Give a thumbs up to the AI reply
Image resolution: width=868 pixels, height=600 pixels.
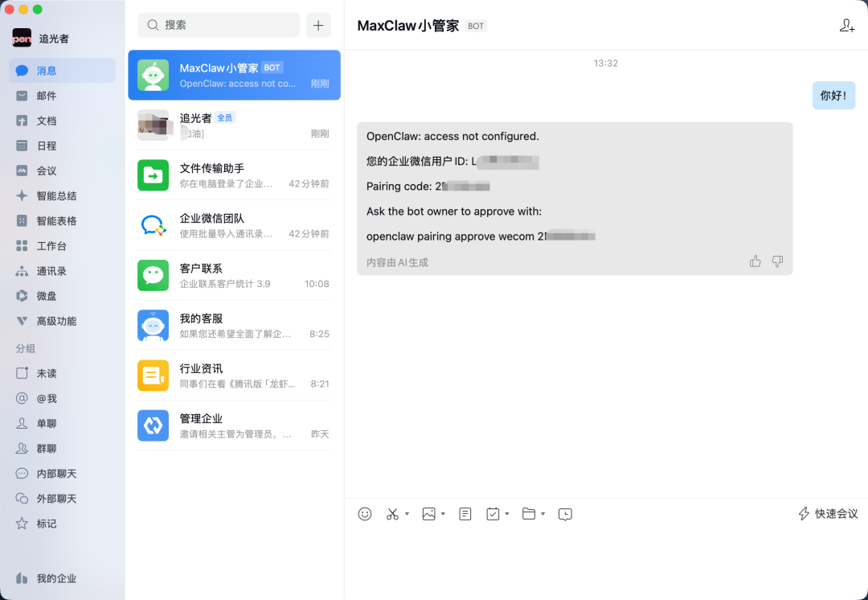(x=755, y=261)
